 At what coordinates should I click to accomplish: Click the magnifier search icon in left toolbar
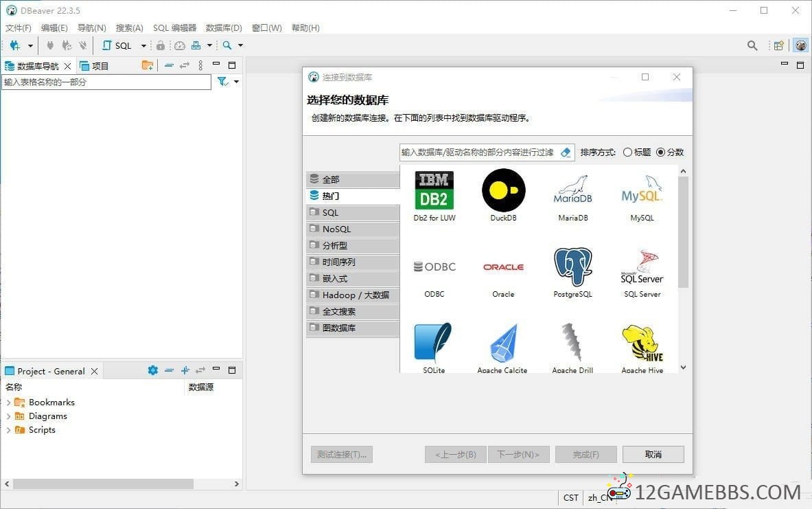point(227,45)
